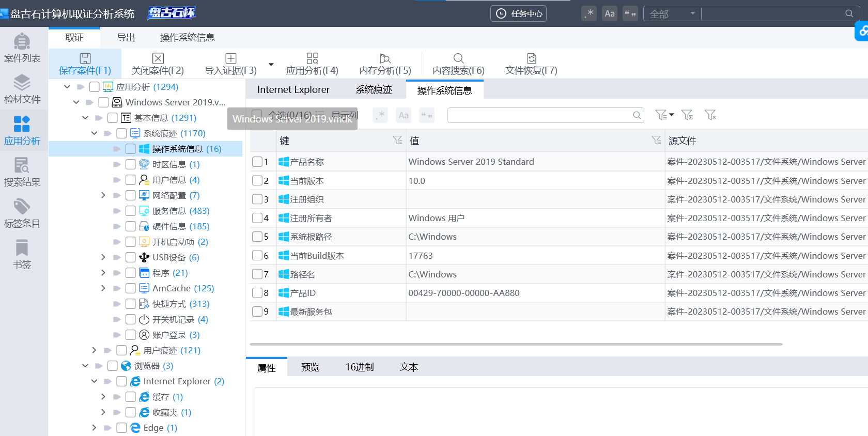Toggle Aa case icon in table toolbar
The image size is (868, 436).
point(404,115)
